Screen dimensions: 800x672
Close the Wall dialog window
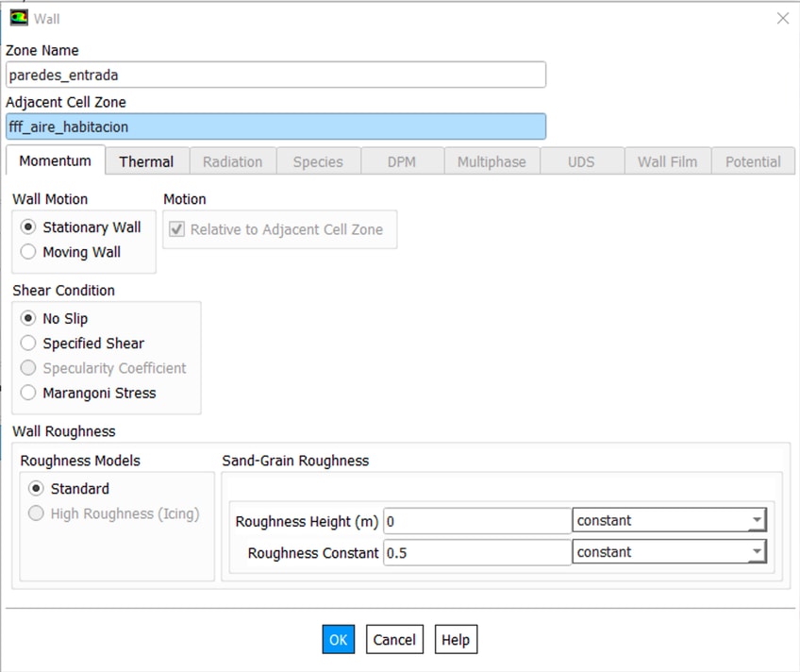[x=782, y=18]
